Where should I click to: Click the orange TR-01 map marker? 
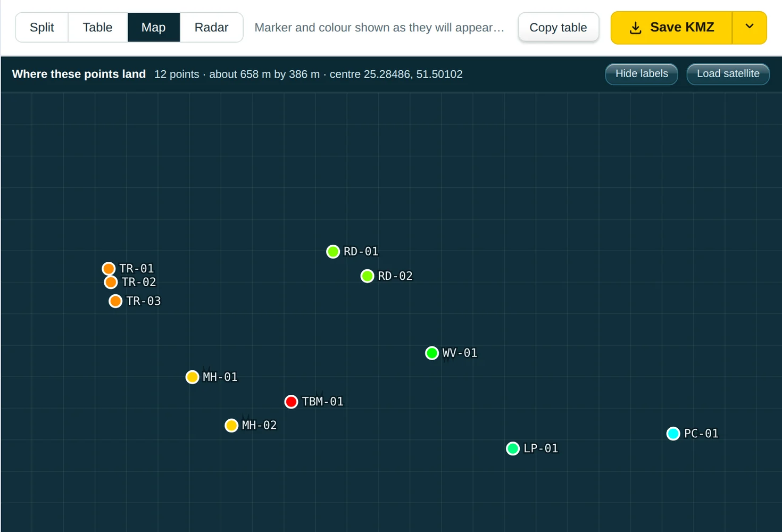pyautogui.click(x=109, y=268)
